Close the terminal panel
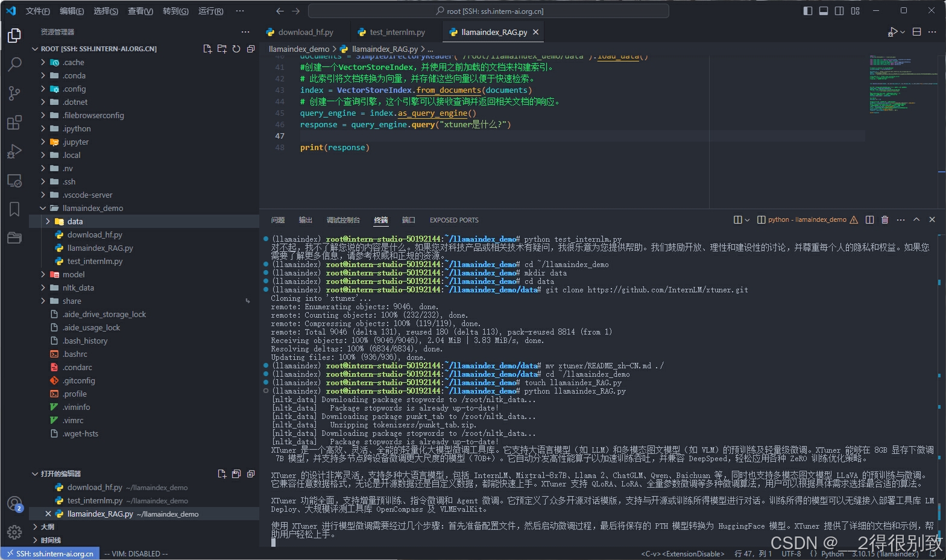This screenshot has width=946, height=560. coord(932,220)
